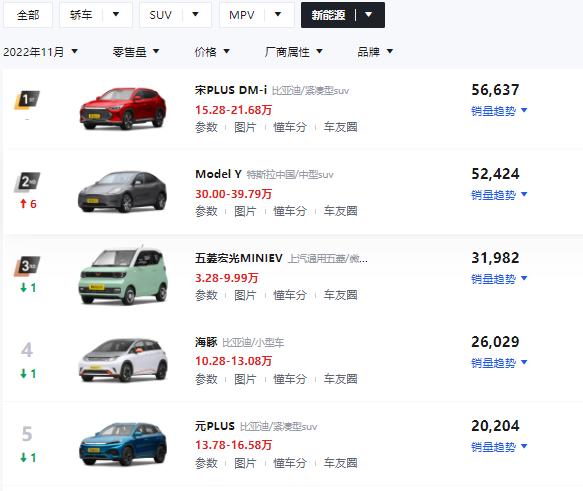Expand 销量趋势 for 宋PLUS DM-i
Screen dimensions: 583x491
click(499, 111)
